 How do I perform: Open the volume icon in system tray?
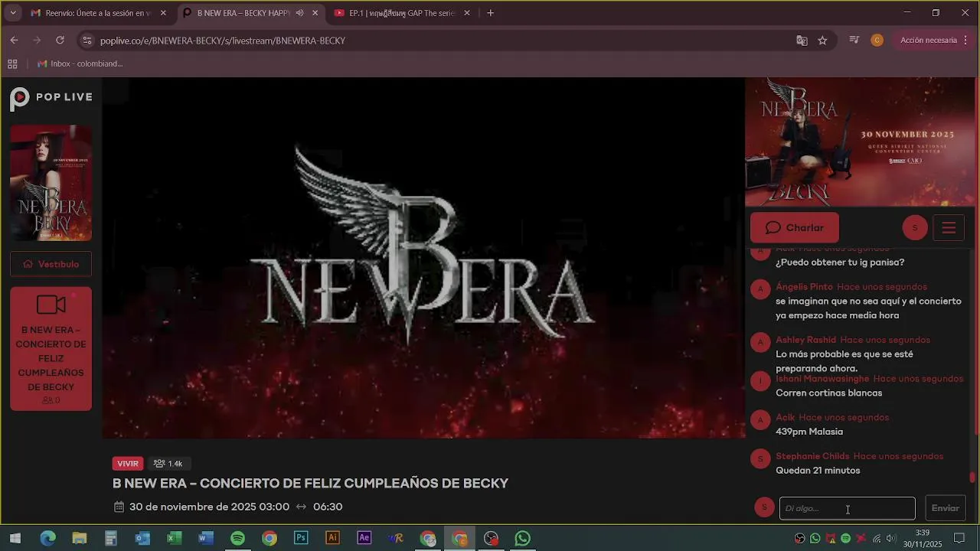890,539
